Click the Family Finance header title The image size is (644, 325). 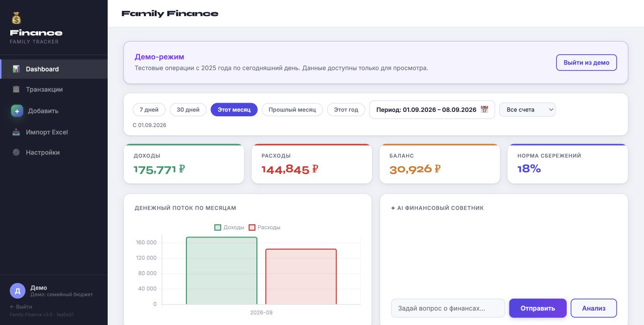[170, 14]
